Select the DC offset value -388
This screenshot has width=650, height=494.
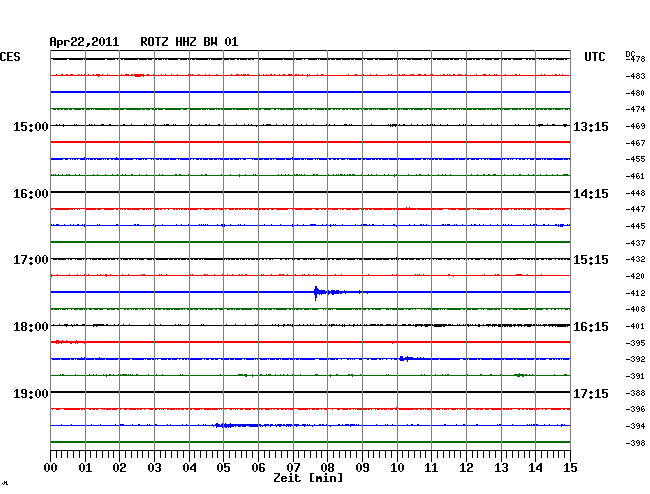[x=635, y=393]
